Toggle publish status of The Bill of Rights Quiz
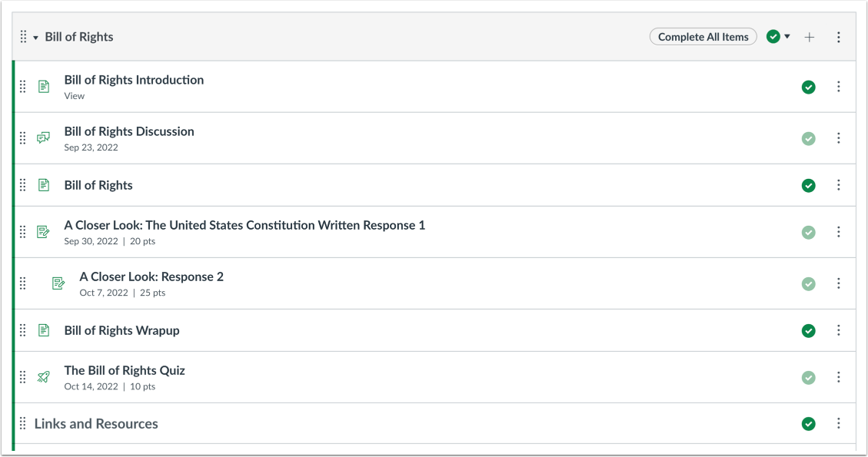The height and width of the screenshot is (457, 868). 808,377
